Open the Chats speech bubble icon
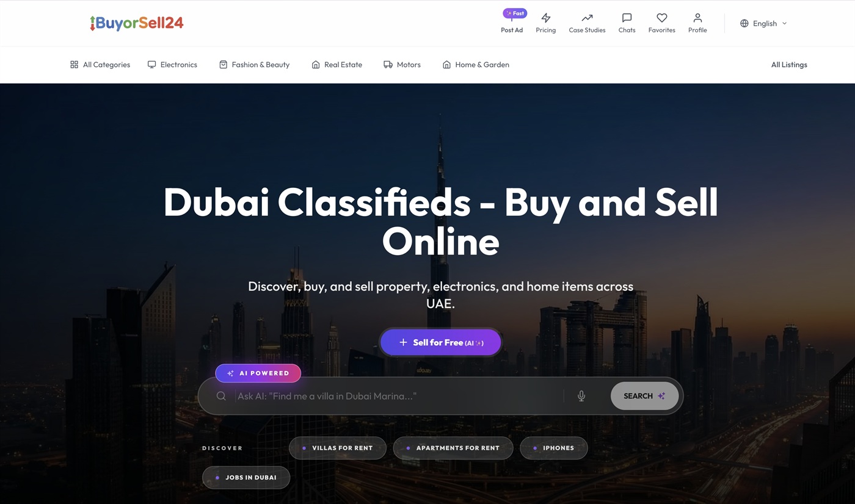Image resolution: width=855 pixels, height=504 pixels. coord(627,18)
